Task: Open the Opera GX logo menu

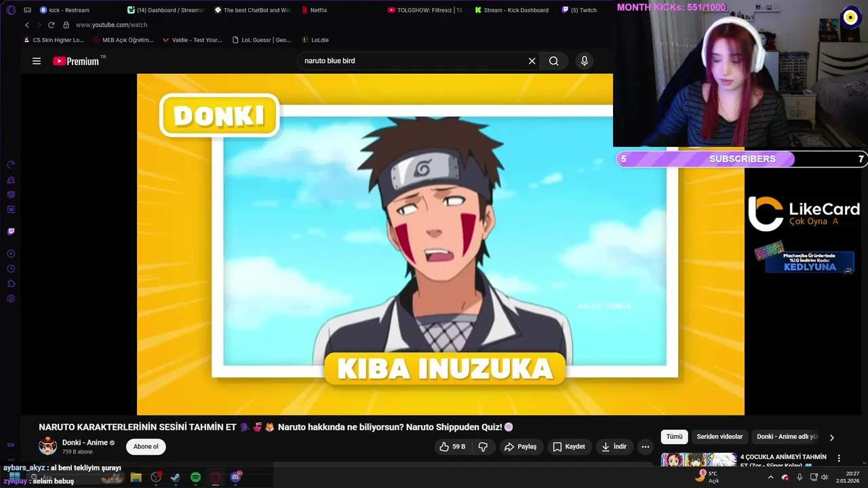Action: 11,10
